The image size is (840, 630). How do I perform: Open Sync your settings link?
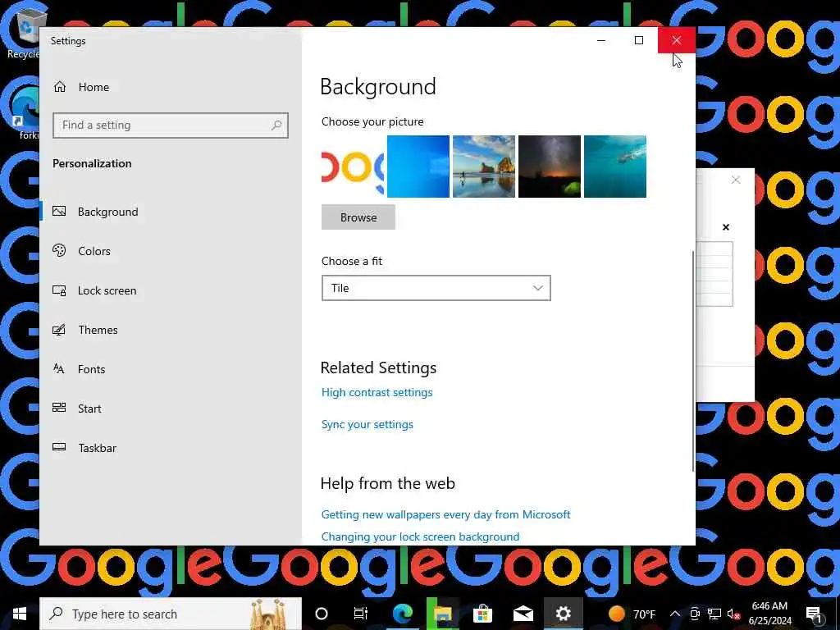367,424
